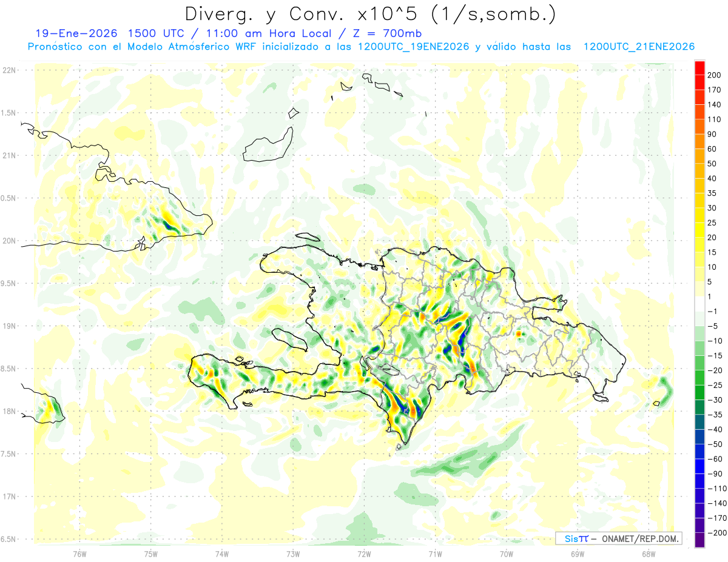Select the '0.5N' latitude tick label
This screenshot has height=562, width=728.
[x=9, y=198]
